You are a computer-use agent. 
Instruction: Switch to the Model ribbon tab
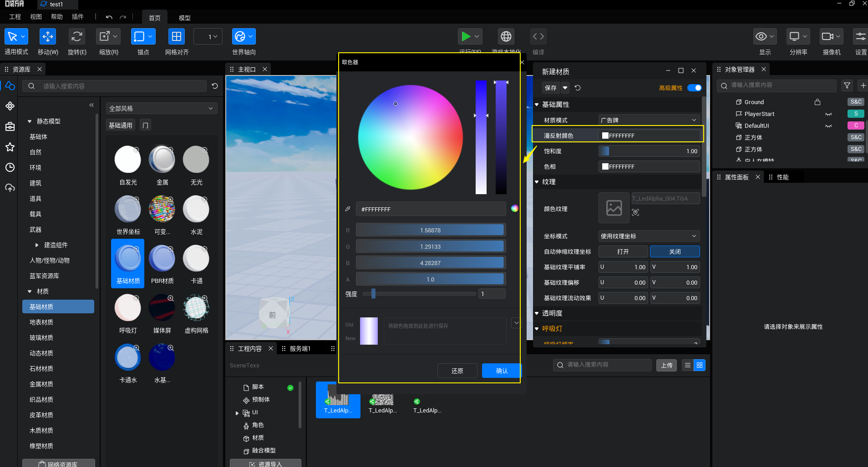pyautogui.click(x=185, y=18)
